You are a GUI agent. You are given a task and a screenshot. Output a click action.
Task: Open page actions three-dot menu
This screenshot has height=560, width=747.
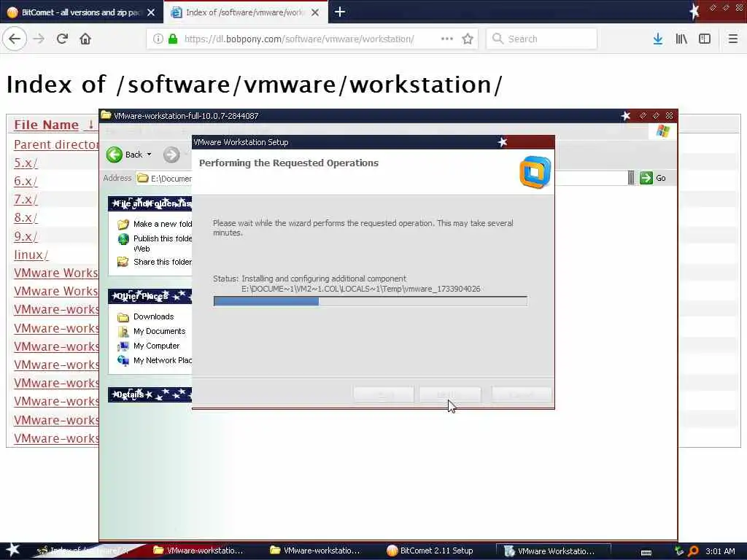(x=447, y=39)
